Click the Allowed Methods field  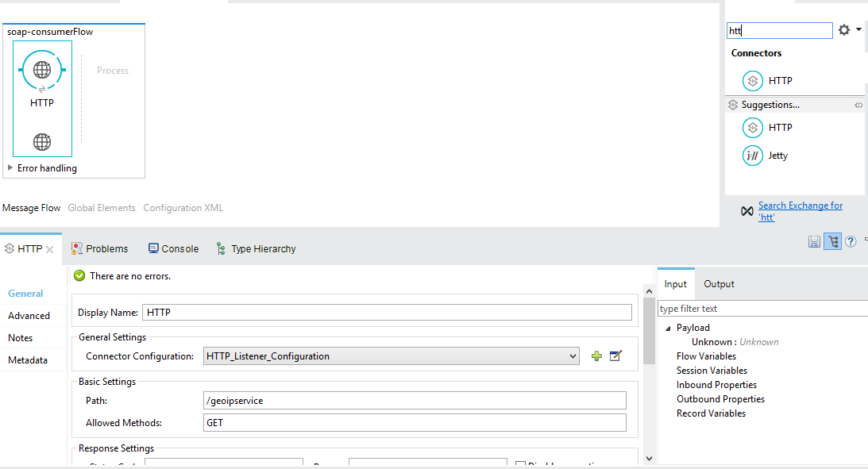tap(415, 422)
